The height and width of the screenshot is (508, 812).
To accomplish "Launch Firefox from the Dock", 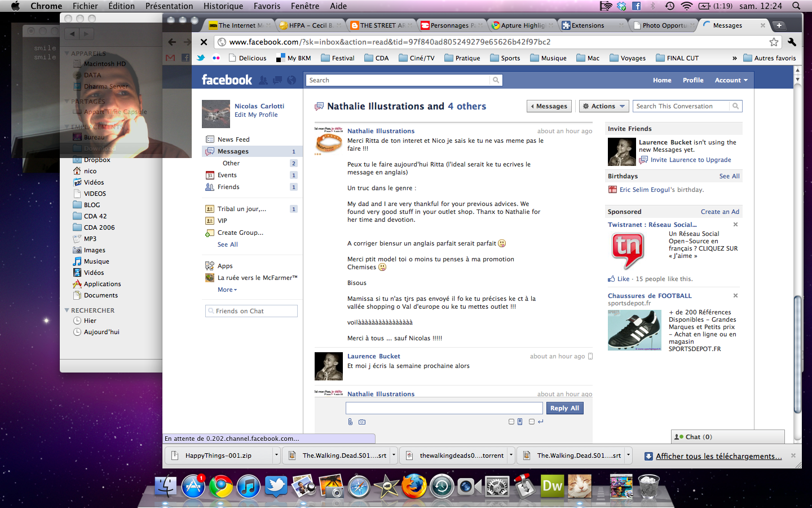I will (414, 486).
